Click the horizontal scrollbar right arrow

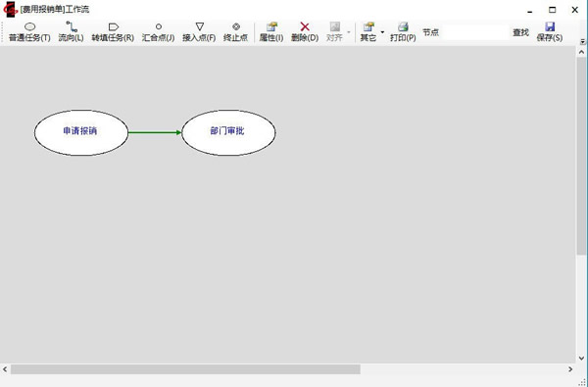[x=570, y=369]
